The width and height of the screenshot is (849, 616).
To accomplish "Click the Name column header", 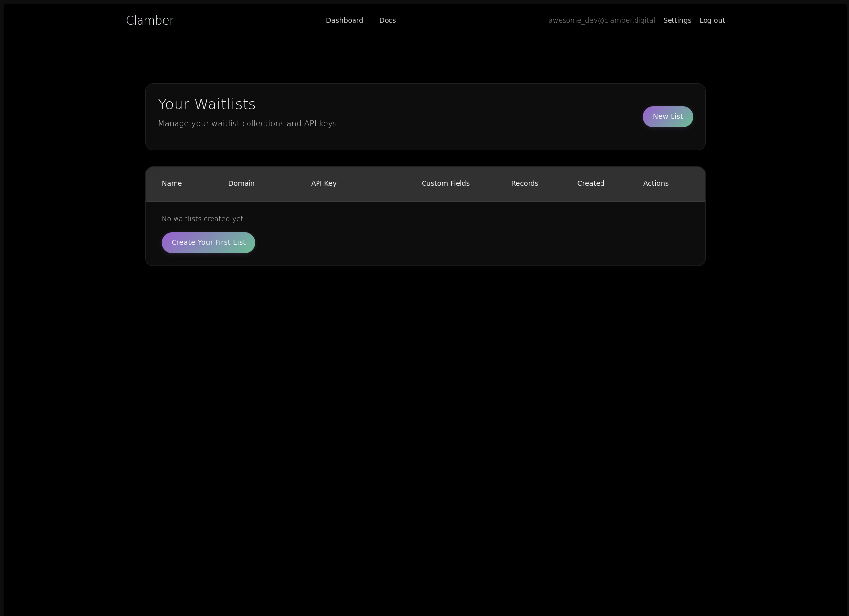I will pos(172,183).
